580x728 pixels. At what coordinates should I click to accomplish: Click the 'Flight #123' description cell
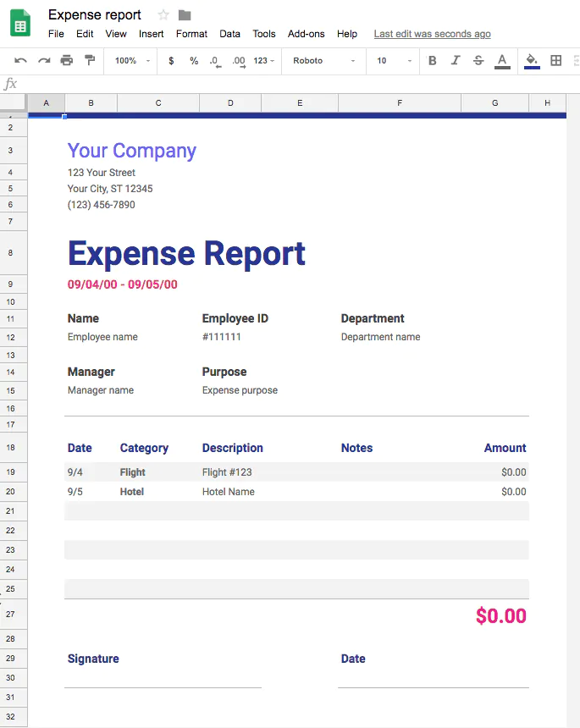click(227, 472)
